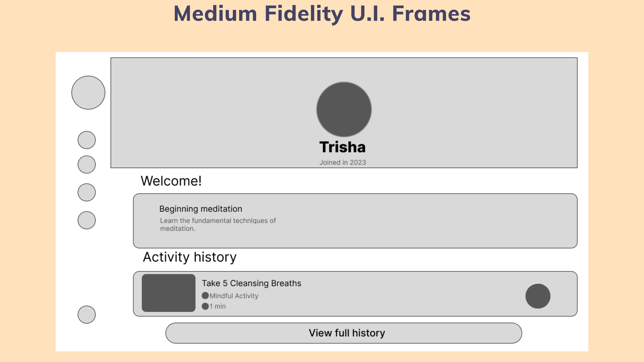Click the Welcome! heading

click(x=171, y=181)
